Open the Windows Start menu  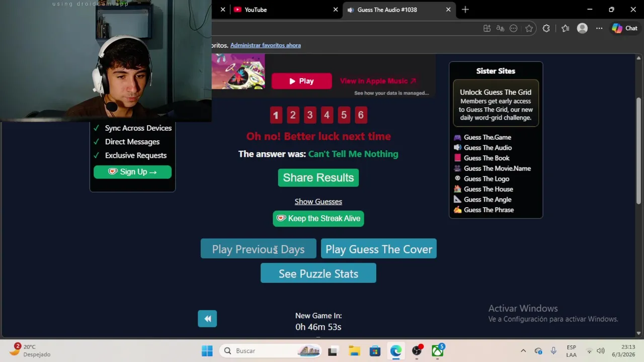207,351
